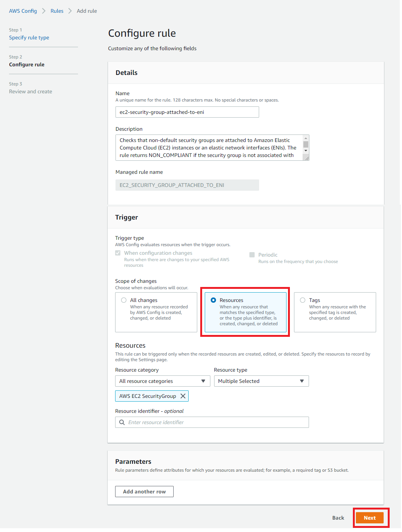Click the Add rule breadcrumb text
Viewport: 402px width, 532px height.
[87, 11]
